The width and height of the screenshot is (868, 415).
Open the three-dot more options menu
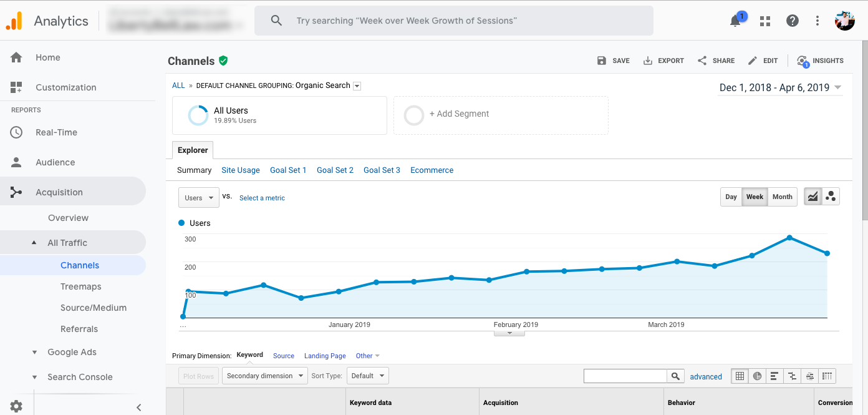[x=817, y=21]
